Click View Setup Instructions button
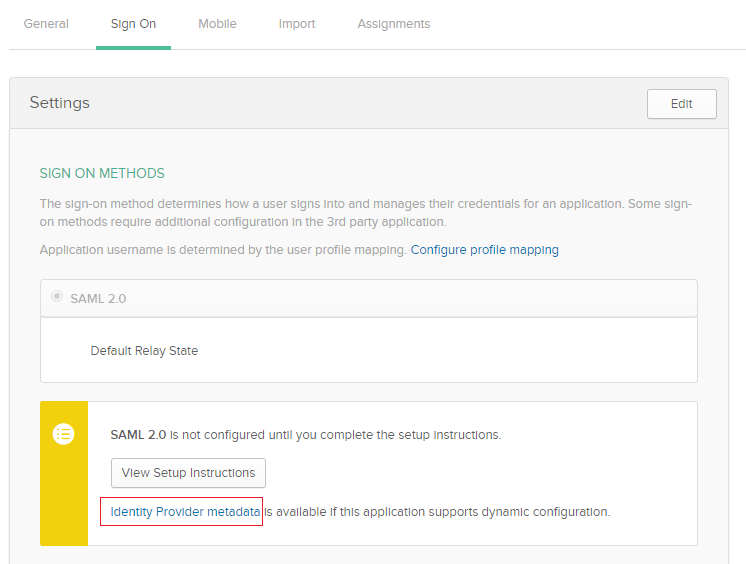746x564 pixels. pyautogui.click(x=188, y=473)
